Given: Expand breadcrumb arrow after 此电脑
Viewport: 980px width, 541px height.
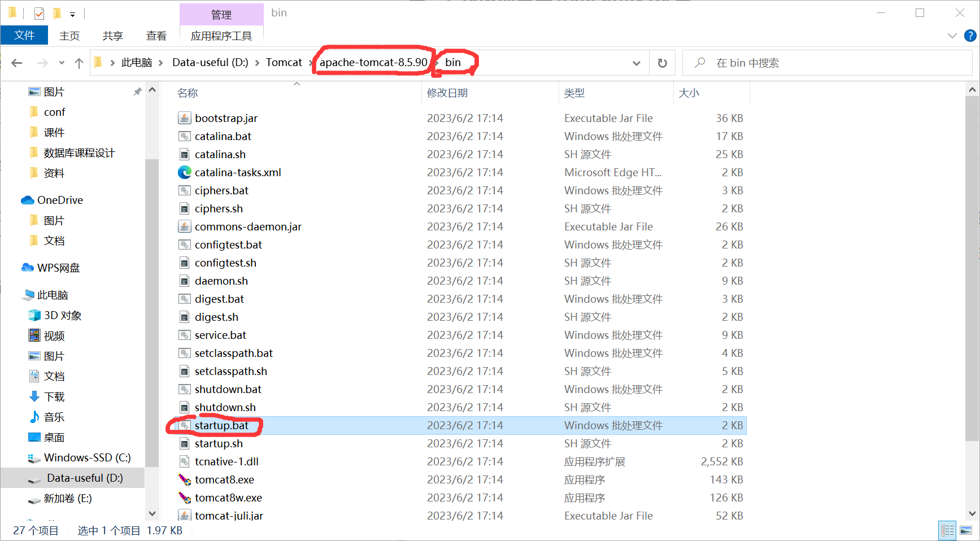Looking at the screenshot, I should 160,63.
